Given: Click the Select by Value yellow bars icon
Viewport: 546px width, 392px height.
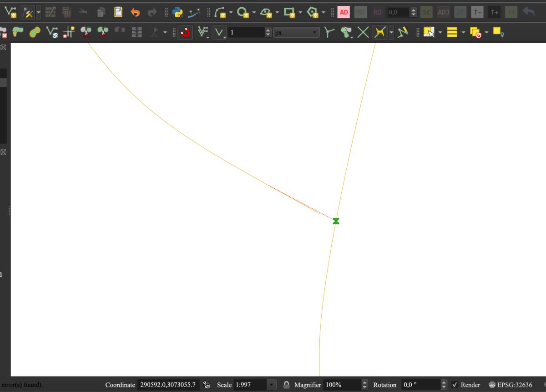Looking at the screenshot, I should 452,32.
